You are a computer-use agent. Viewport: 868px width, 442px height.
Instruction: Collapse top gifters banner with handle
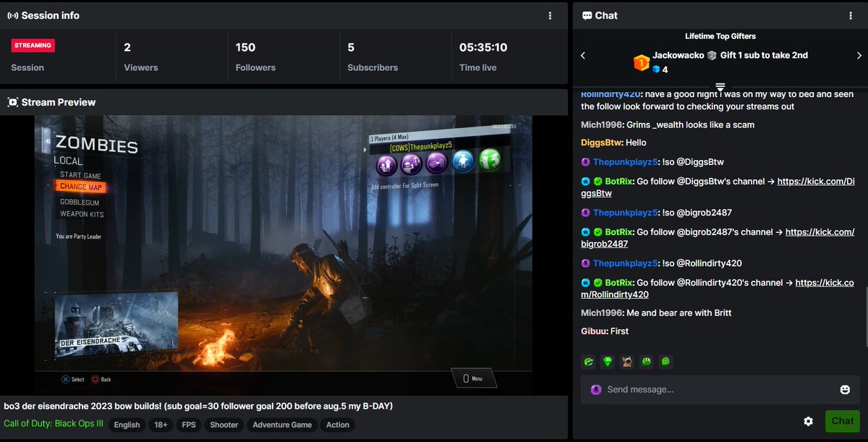pyautogui.click(x=720, y=86)
